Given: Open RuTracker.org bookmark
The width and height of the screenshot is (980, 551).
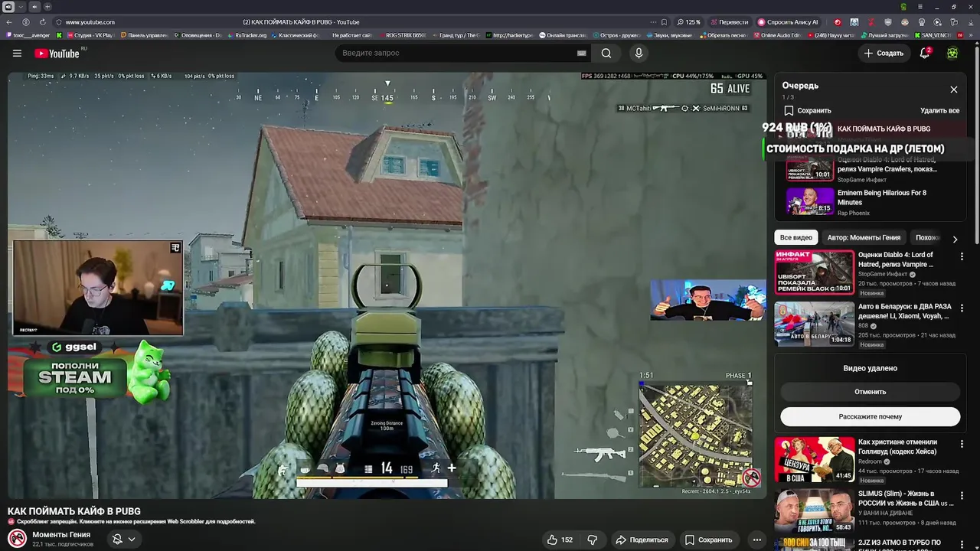Looking at the screenshot, I should [247, 35].
